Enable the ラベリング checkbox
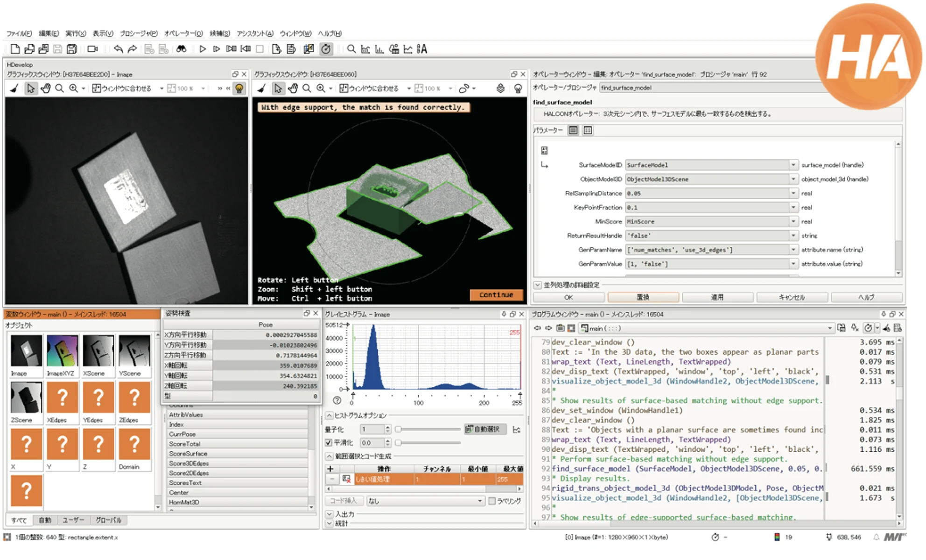This screenshot has width=926, height=560. point(492,501)
